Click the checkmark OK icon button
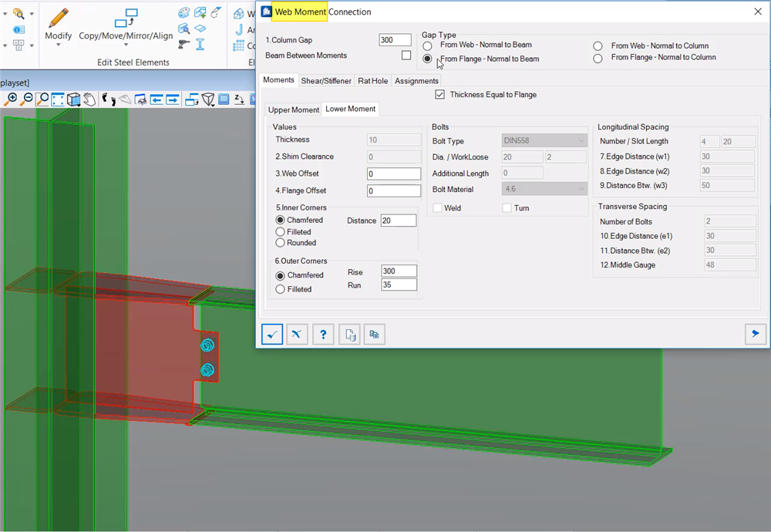This screenshot has width=771, height=532. coord(272,334)
